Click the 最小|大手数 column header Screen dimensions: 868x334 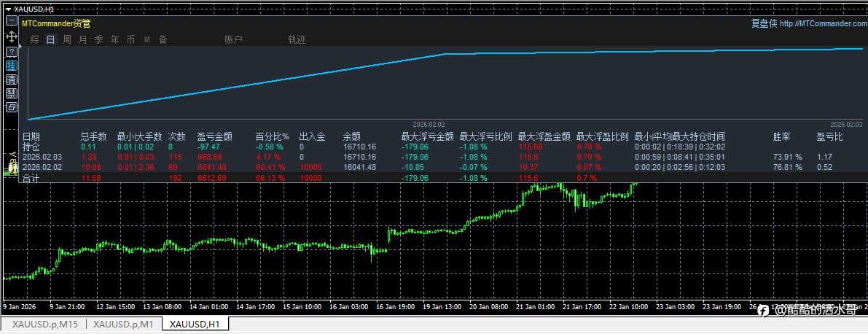pyautogui.click(x=139, y=136)
